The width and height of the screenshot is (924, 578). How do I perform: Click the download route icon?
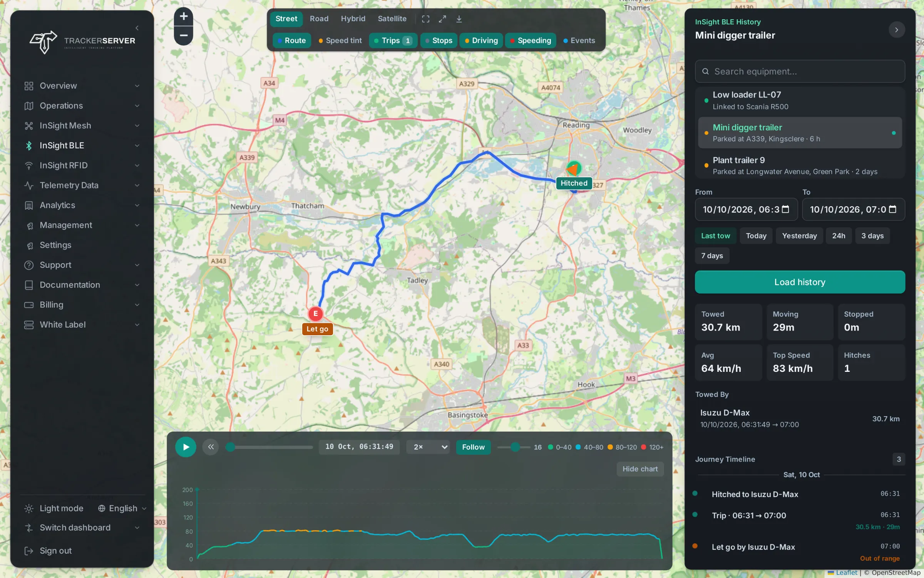pos(459,19)
